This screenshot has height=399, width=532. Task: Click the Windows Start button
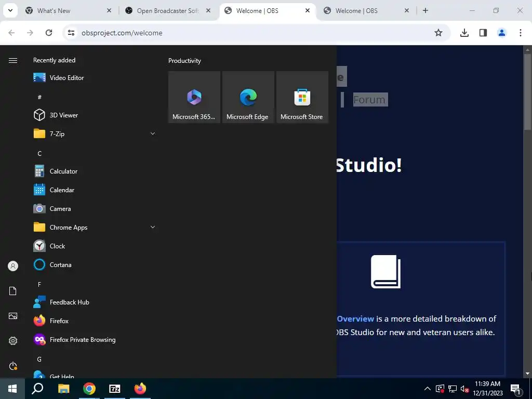pos(12,389)
